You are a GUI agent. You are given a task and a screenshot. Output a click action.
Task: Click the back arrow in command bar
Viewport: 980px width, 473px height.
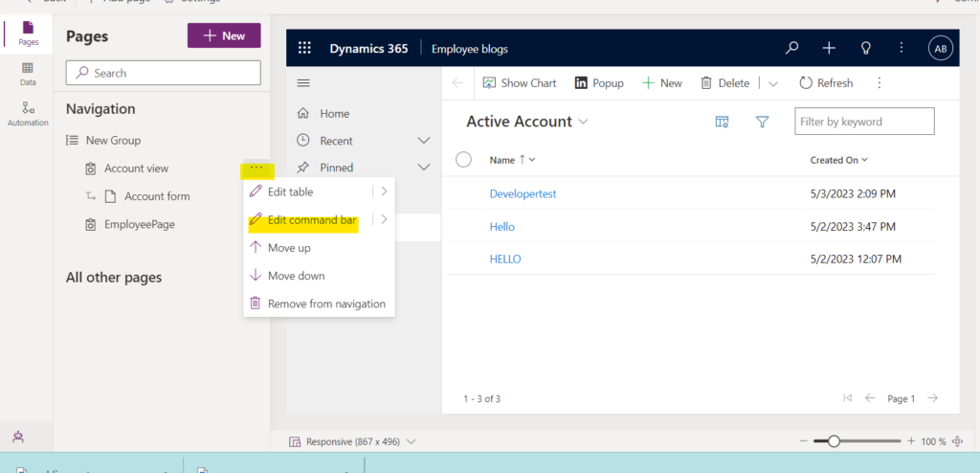click(x=457, y=83)
